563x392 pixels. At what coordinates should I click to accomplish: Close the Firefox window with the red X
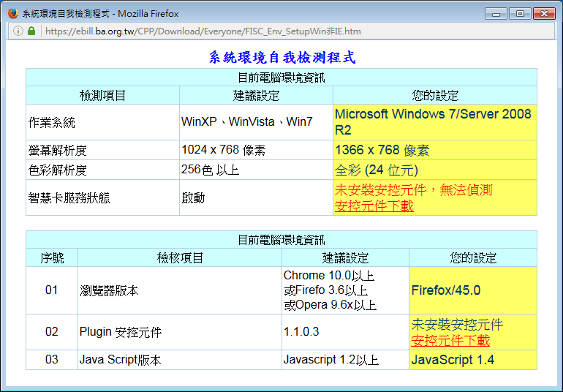[544, 14]
